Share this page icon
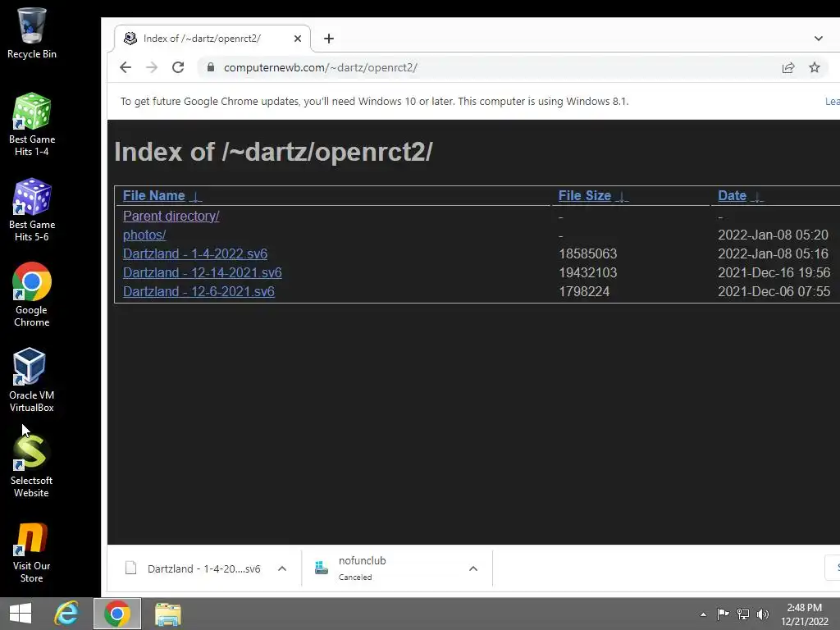The image size is (840, 630). click(788, 67)
